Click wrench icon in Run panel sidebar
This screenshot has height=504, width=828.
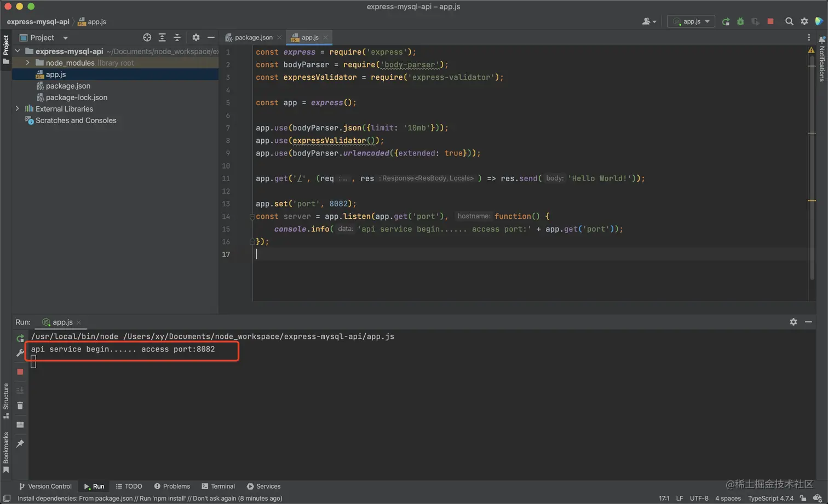(x=20, y=353)
